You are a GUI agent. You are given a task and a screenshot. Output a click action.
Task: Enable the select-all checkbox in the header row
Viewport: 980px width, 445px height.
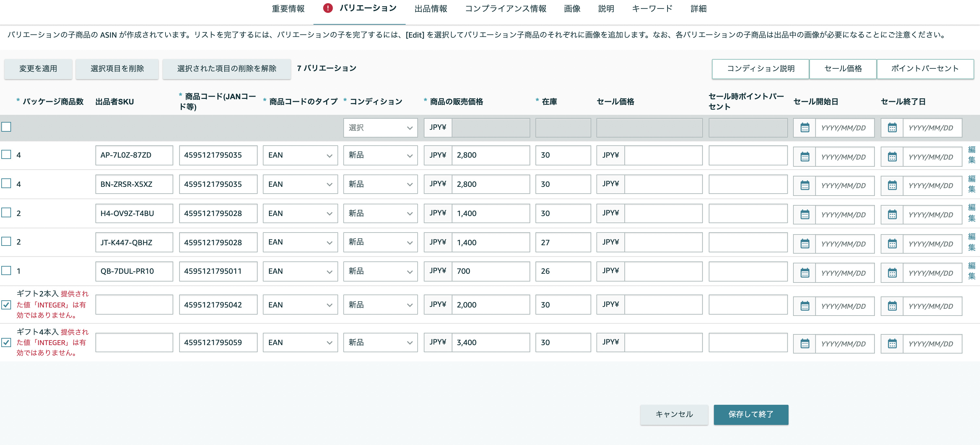6,127
